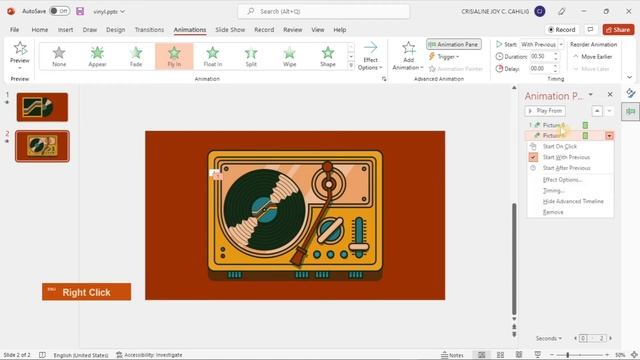The width and height of the screenshot is (640, 360).
Task: Choose the Fly In animation
Action: point(174,56)
